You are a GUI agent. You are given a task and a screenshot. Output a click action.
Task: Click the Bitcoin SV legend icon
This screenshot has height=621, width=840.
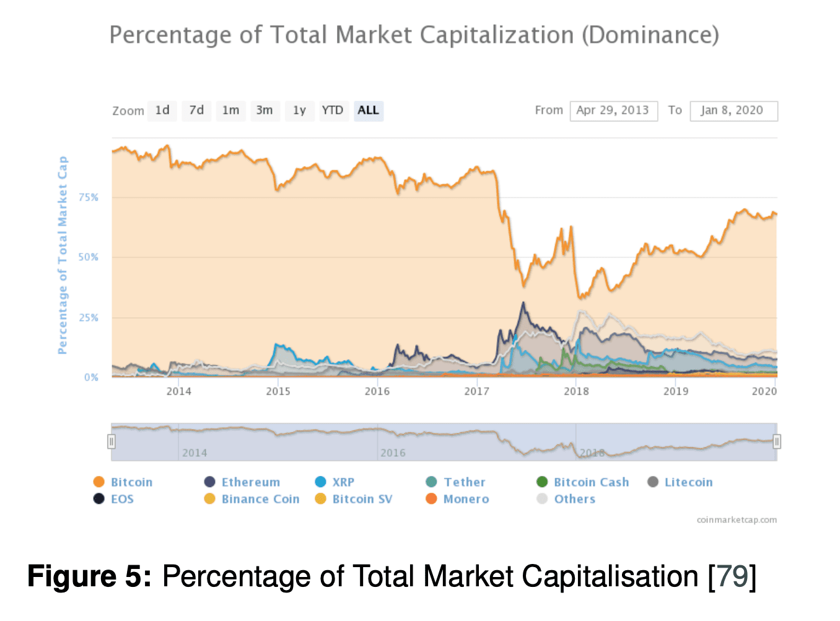[320, 499]
